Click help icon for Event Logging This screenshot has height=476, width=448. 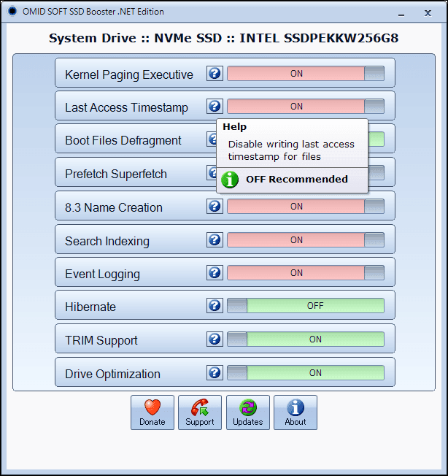click(x=215, y=272)
